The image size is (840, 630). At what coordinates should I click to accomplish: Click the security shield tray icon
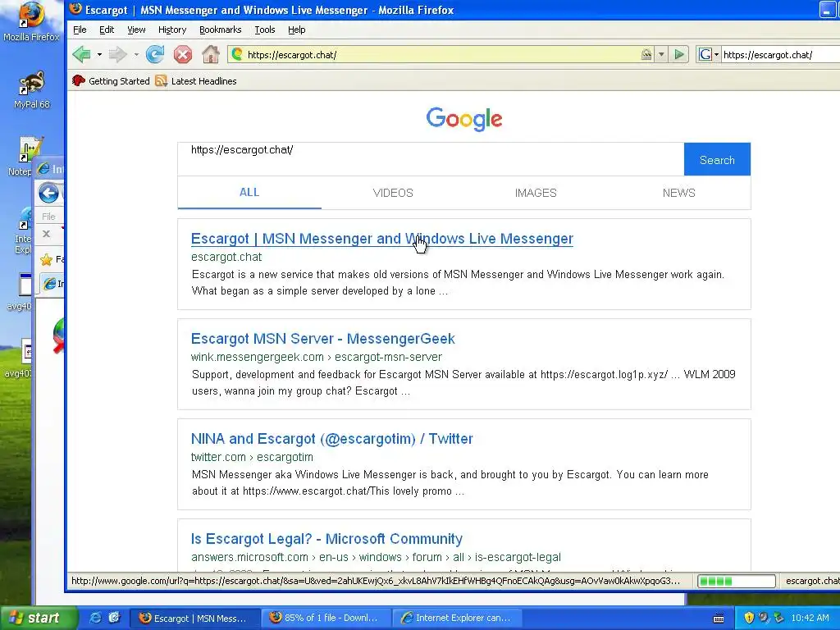(748, 618)
